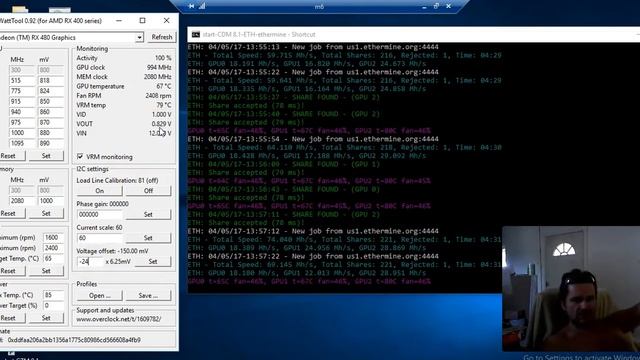This screenshot has height=360, width=640.
Task: Click the 'Fan RPM' monitoring row
Action: (x=124, y=96)
